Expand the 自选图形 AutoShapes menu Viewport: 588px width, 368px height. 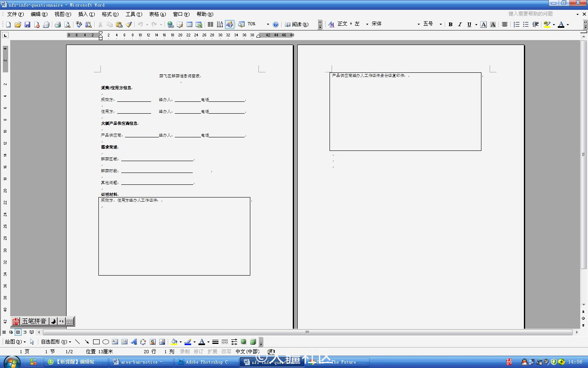pos(56,342)
